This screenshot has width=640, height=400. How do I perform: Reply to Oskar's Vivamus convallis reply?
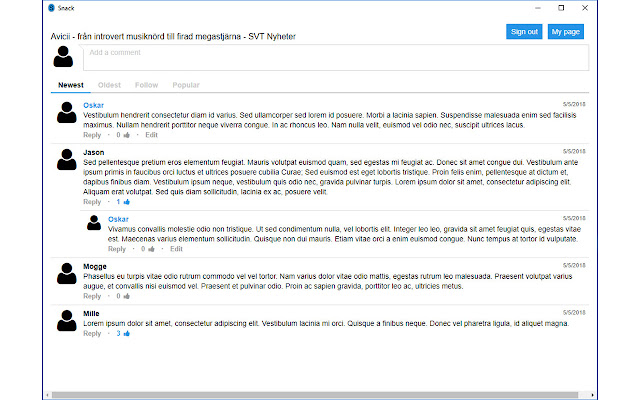117,249
